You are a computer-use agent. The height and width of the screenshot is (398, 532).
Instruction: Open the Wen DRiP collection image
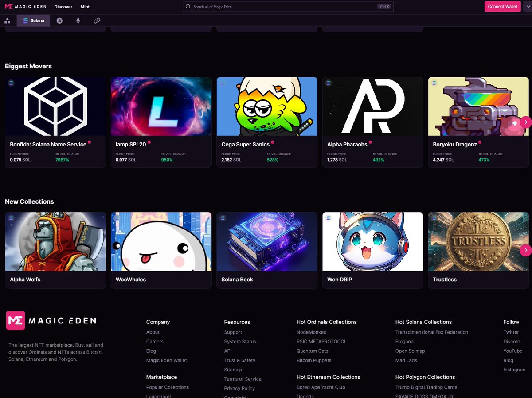[372, 241]
